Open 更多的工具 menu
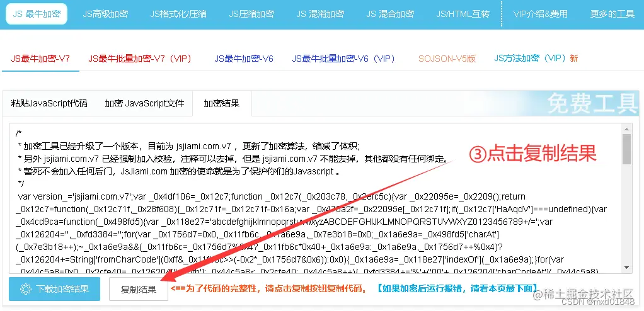The width and height of the screenshot is (644, 311). (612, 14)
